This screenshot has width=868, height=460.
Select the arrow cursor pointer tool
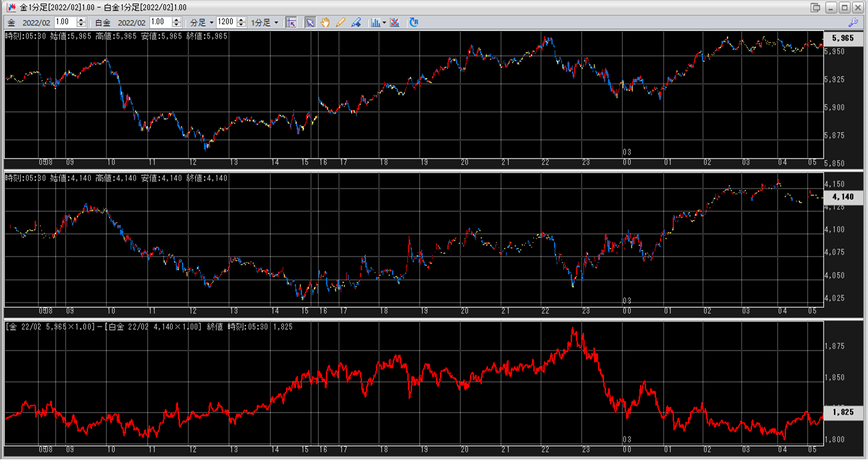pos(310,22)
